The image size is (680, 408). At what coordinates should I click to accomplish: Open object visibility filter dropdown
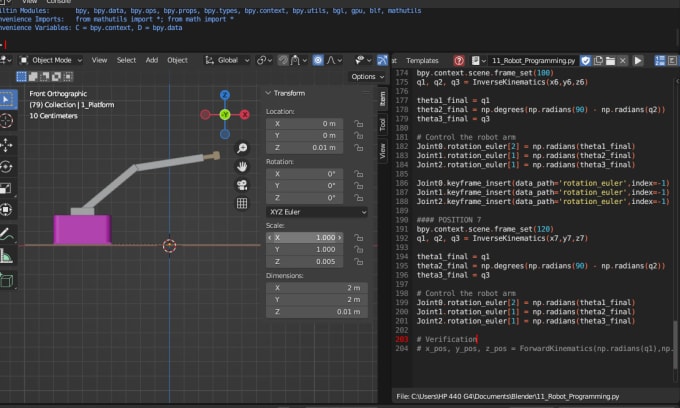pyautogui.click(x=363, y=60)
